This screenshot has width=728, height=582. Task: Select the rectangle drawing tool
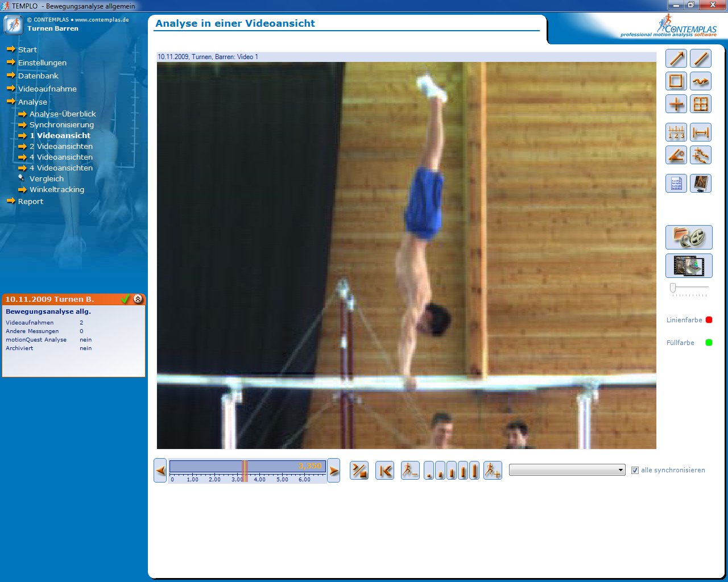click(676, 81)
